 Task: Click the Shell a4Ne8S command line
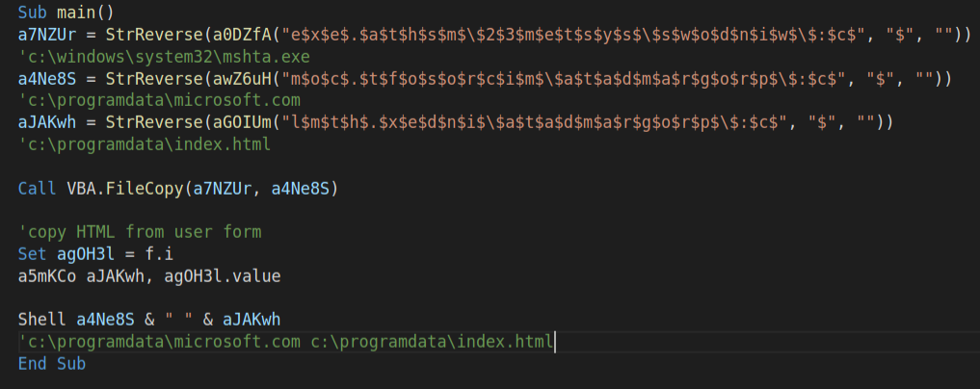[149, 321]
